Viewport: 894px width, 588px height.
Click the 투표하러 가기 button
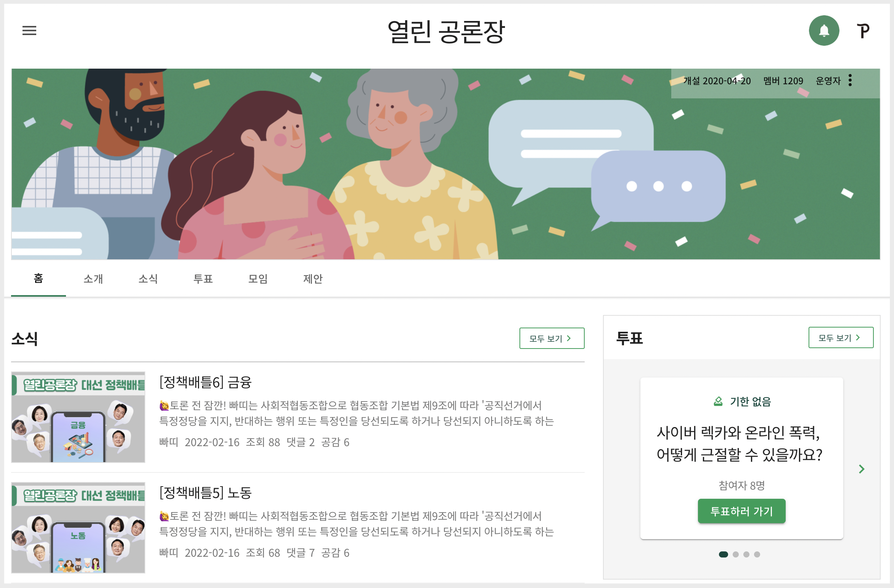(x=741, y=511)
